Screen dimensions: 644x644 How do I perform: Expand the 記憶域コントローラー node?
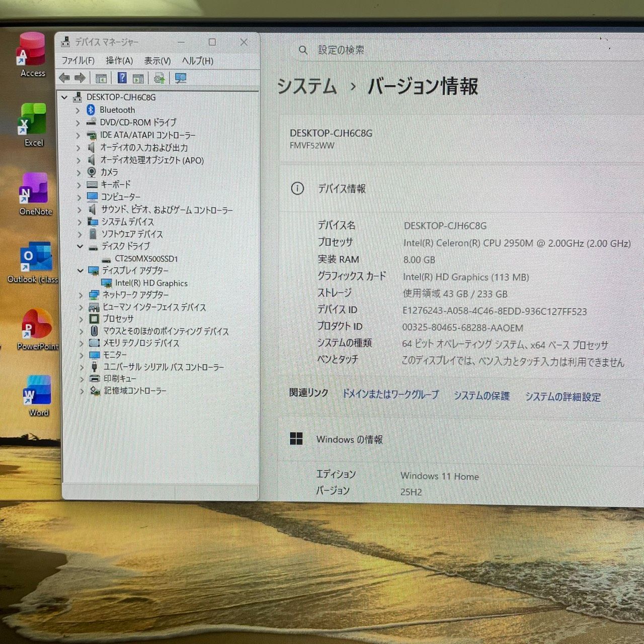tap(82, 390)
